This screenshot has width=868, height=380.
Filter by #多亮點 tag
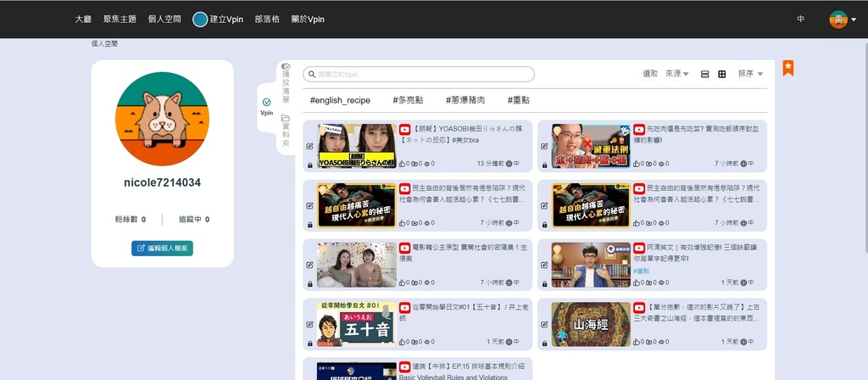(x=408, y=100)
